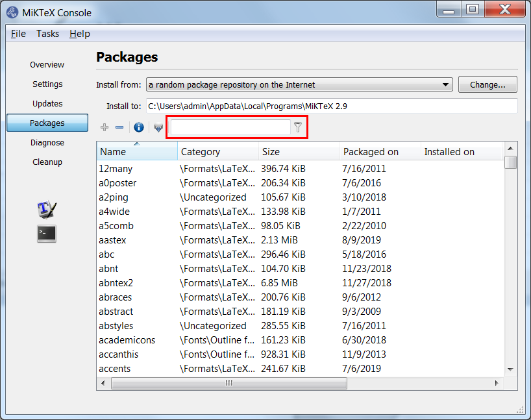531x420 pixels.
Task: Expand the Install from repository dropdown
Action: (x=299, y=84)
